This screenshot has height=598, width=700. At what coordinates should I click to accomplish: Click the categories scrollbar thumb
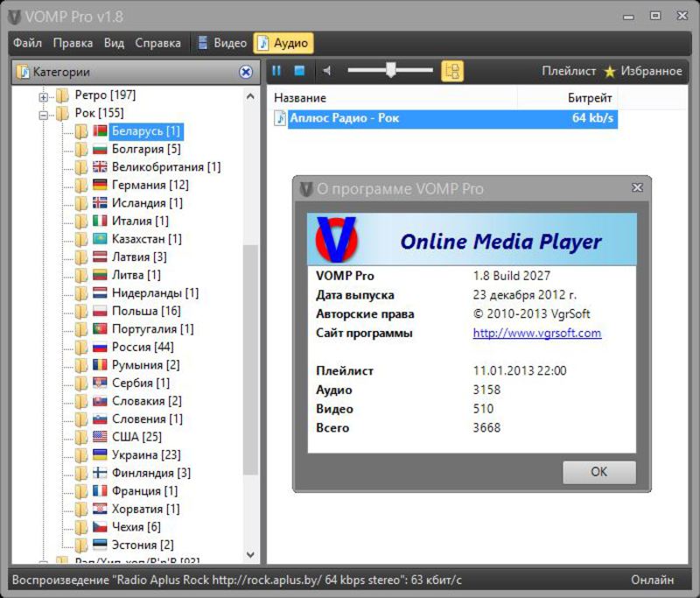pos(250,360)
